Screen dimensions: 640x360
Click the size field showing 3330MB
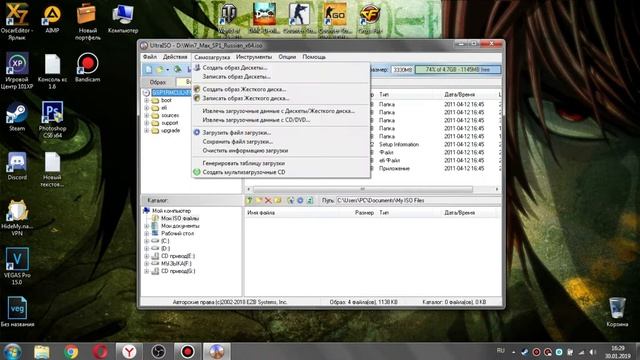click(402, 70)
